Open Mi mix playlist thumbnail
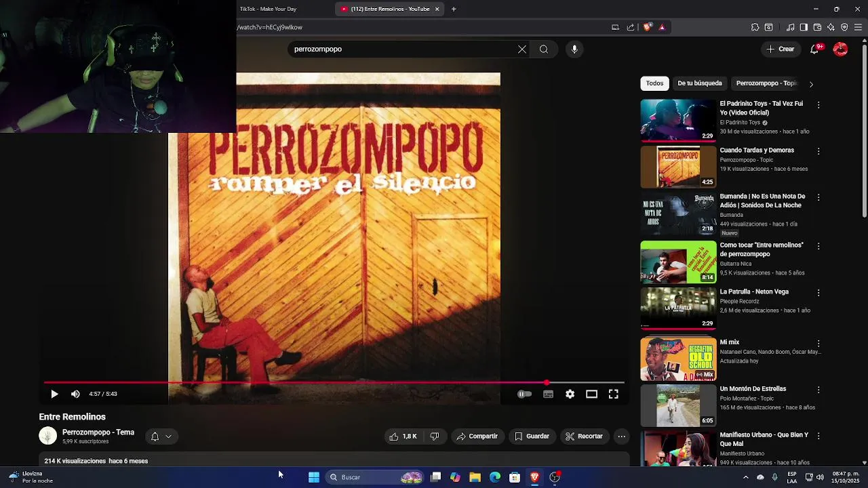Screen dimensions: 868x488 pyautogui.click(x=678, y=359)
